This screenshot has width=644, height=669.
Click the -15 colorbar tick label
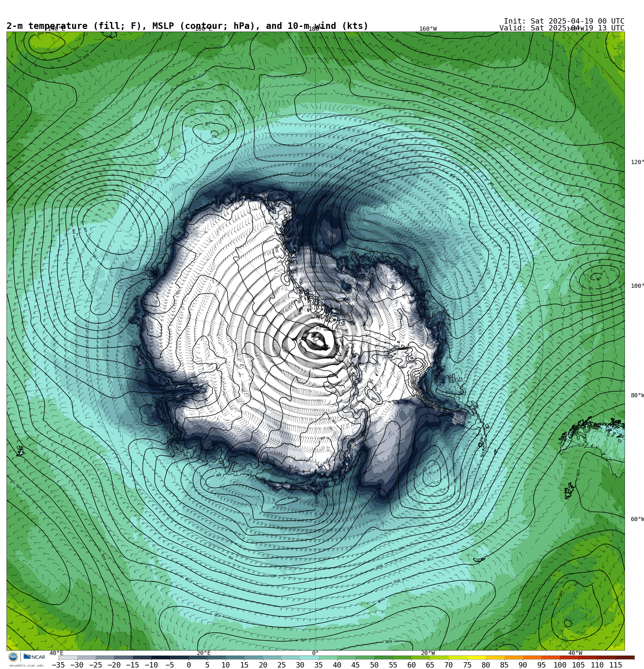(x=132, y=665)
